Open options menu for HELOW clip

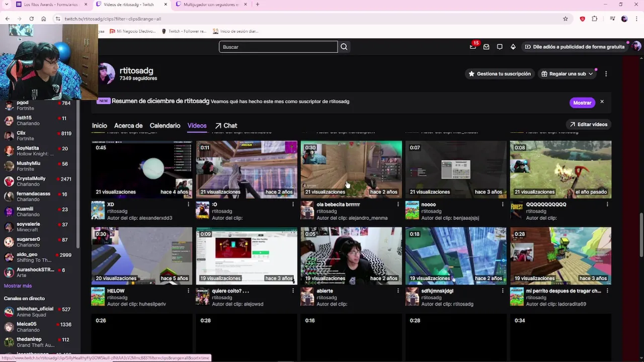pyautogui.click(x=188, y=291)
